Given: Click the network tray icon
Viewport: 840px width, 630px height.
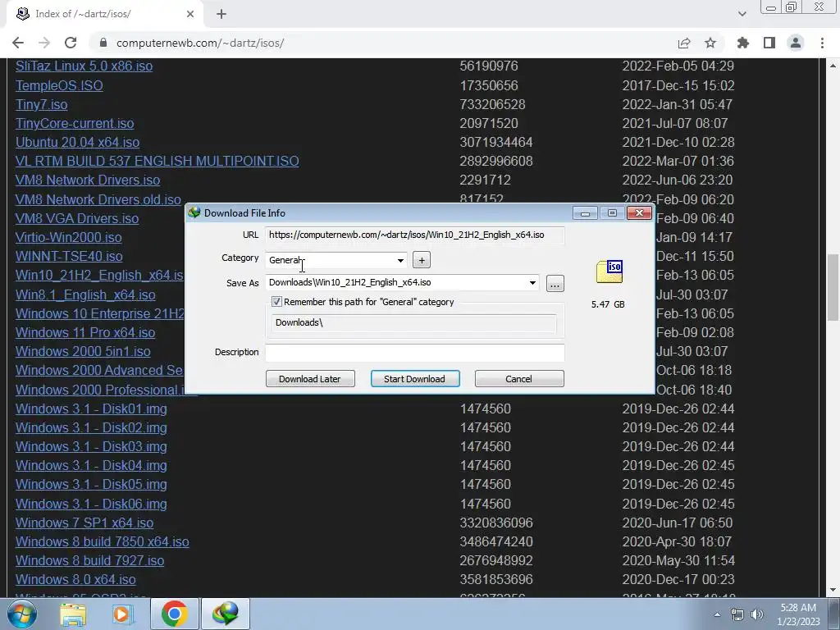Looking at the screenshot, I should click(x=737, y=614).
